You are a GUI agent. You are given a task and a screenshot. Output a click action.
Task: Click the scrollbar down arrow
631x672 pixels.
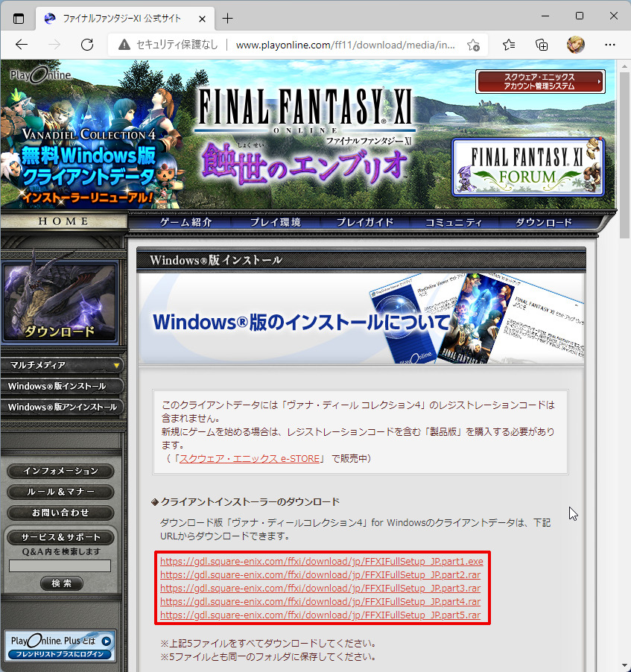(x=624, y=667)
